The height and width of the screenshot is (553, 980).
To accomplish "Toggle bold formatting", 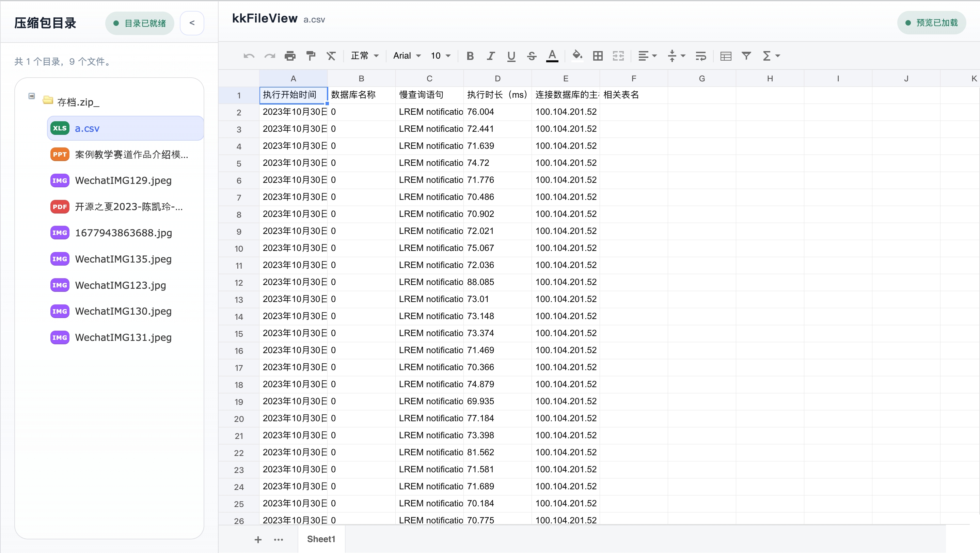I will click(x=470, y=56).
